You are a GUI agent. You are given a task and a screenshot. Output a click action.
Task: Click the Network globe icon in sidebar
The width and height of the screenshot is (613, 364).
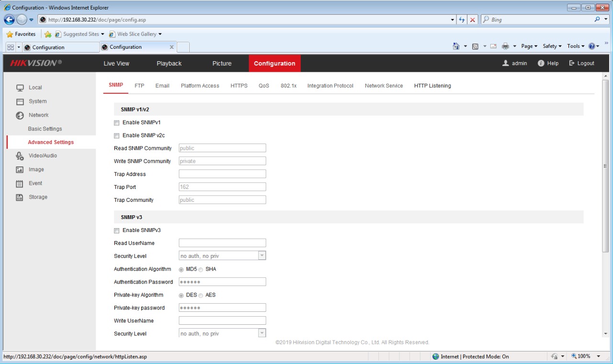tap(20, 115)
